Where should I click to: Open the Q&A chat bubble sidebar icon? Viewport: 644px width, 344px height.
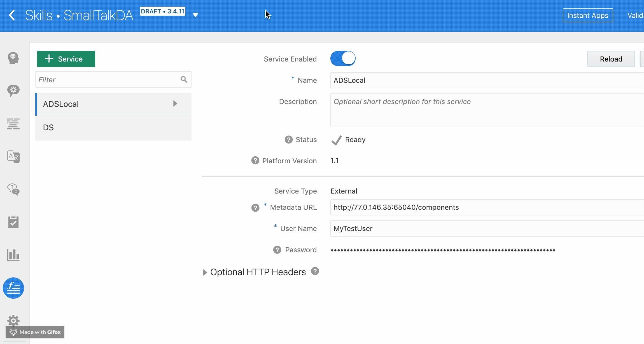13,189
